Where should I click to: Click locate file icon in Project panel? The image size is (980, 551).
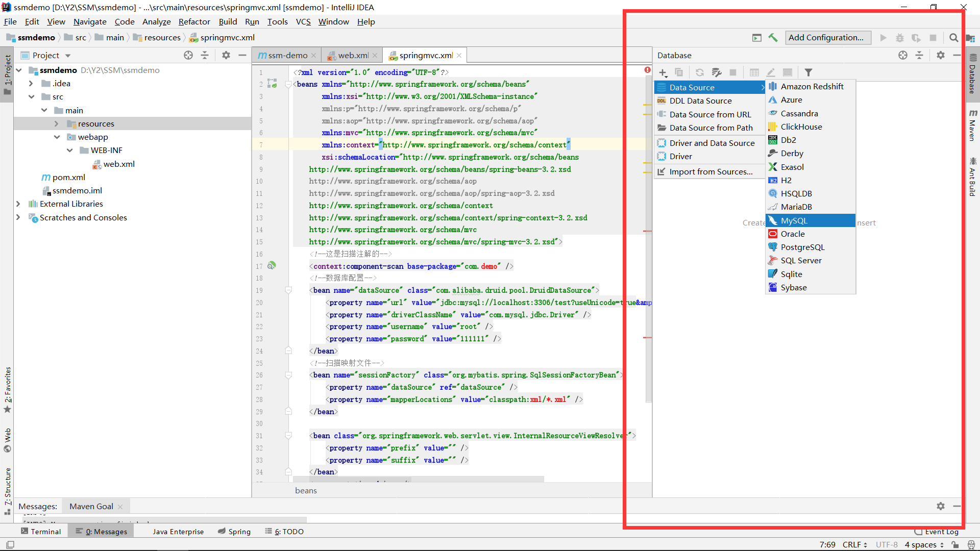pyautogui.click(x=188, y=55)
